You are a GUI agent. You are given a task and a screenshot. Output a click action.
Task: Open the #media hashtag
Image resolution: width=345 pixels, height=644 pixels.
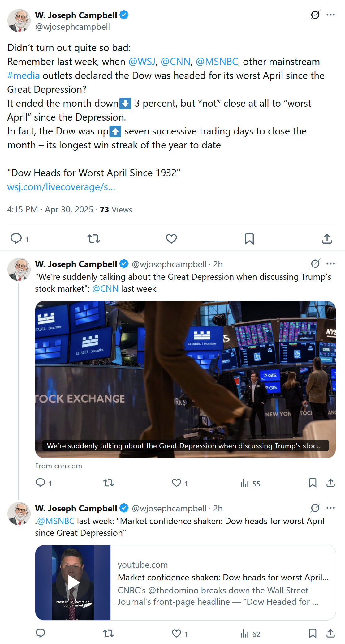24,75
